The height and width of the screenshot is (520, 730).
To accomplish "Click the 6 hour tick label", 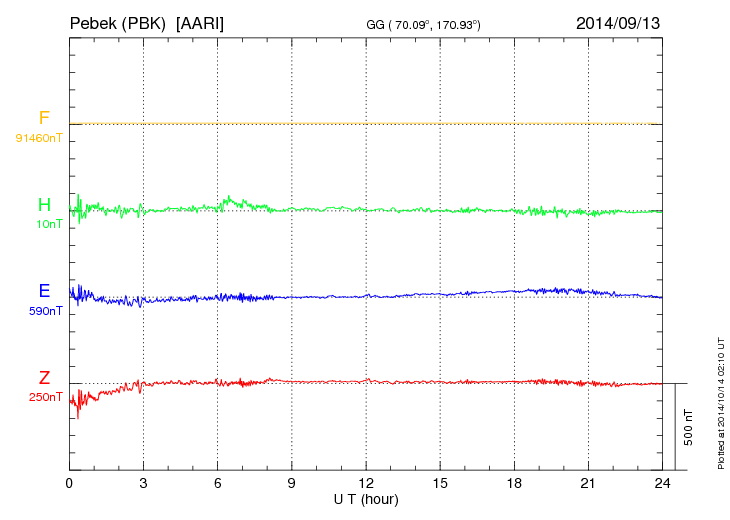I will (218, 483).
